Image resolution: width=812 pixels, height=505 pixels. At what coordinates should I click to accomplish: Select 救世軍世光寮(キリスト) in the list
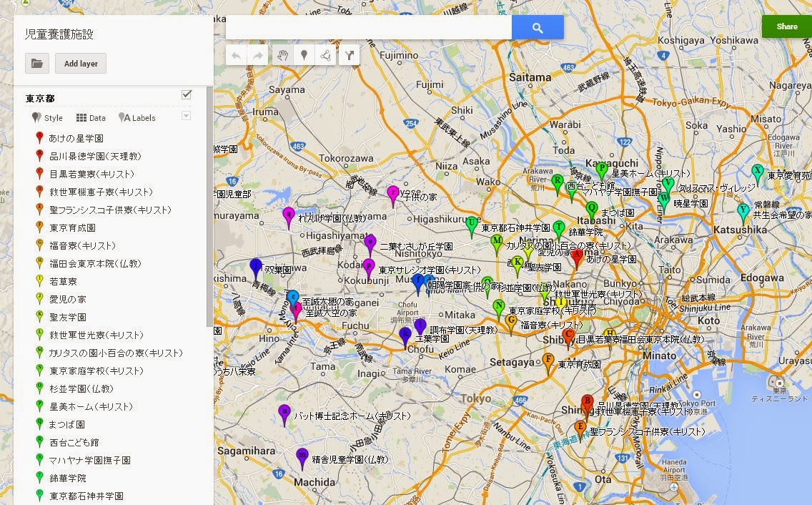pyautogui.click(x=96, y=335)
